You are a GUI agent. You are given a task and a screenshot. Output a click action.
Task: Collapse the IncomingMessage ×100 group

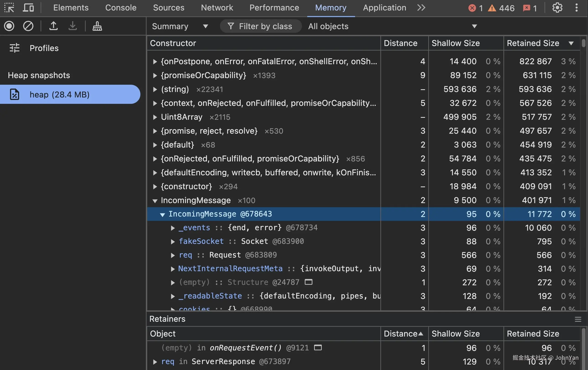[x=155, y=201]
